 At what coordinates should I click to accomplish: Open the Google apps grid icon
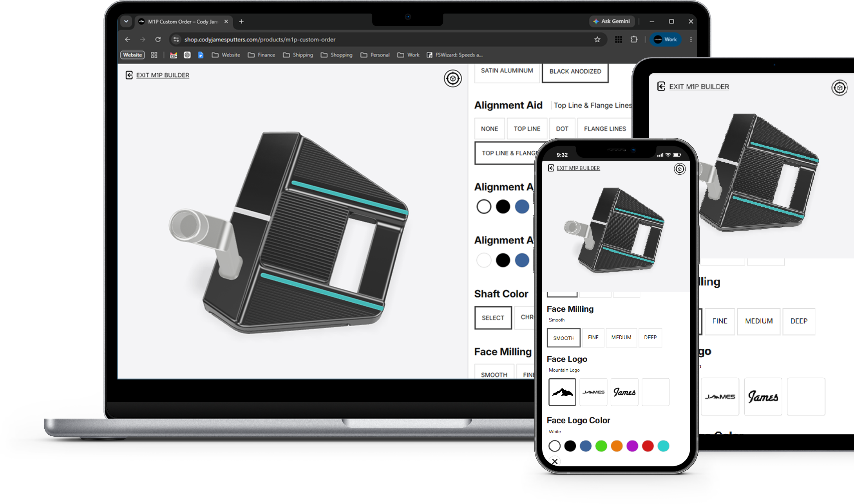coord(619,40)
